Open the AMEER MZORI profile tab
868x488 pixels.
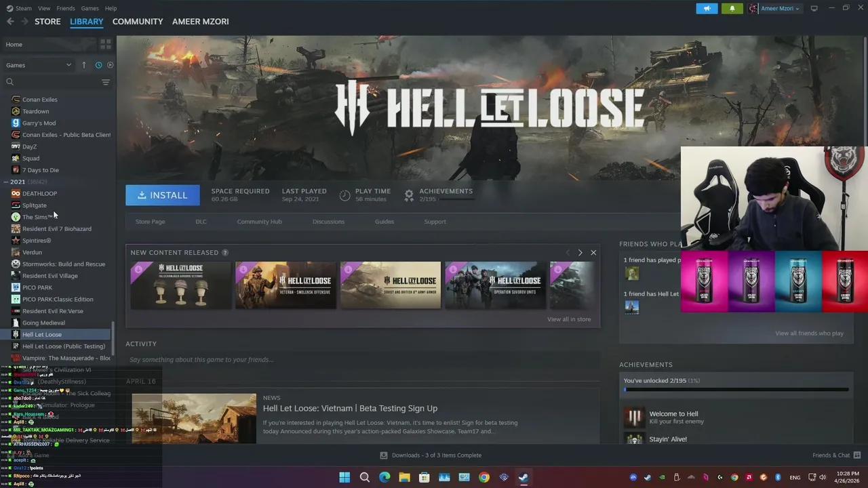point(201,22)
